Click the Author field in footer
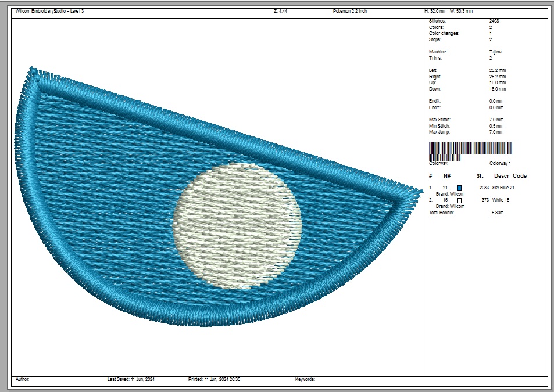The height and width of the screenshot is (392, 554). point(23,379)
